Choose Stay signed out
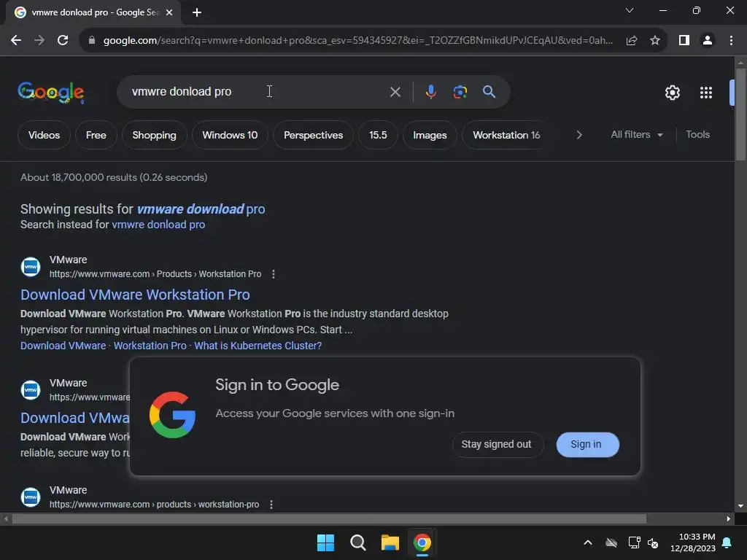The width and height of the screenshot is (747, 560). (x=497, y=445)
